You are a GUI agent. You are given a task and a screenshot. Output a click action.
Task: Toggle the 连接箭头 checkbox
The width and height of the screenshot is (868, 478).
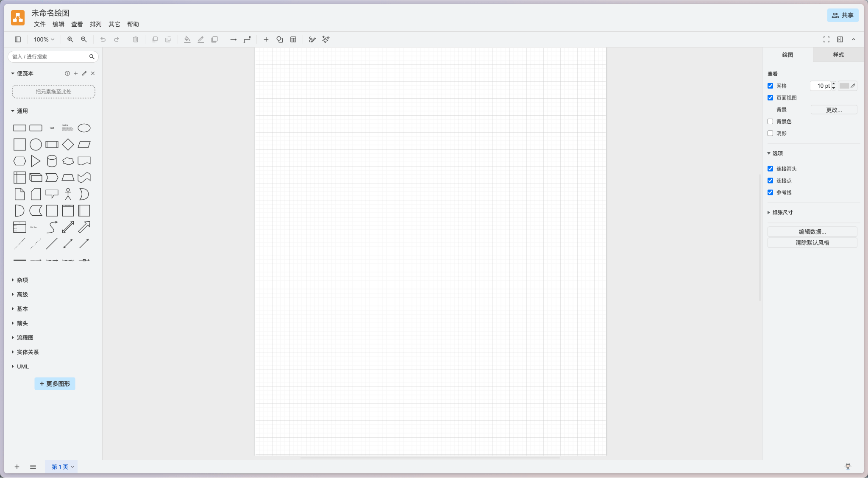770,169
